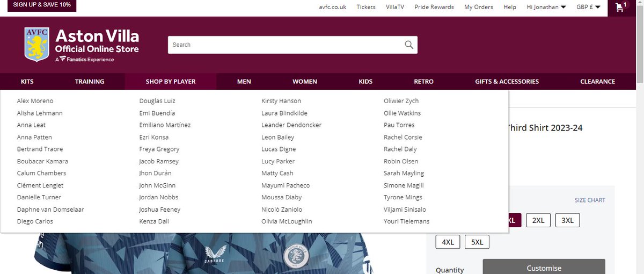Choose Tyrone Mings
The height and width of the screenshot is (274, 644).
click(x=403, y=197)
